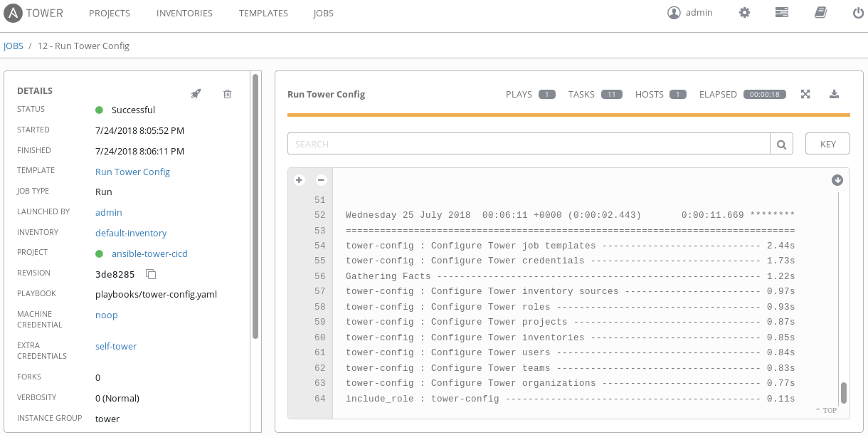The image size is (868, 435).
Task: Collapse all output with minus icon
Action: 321,180
